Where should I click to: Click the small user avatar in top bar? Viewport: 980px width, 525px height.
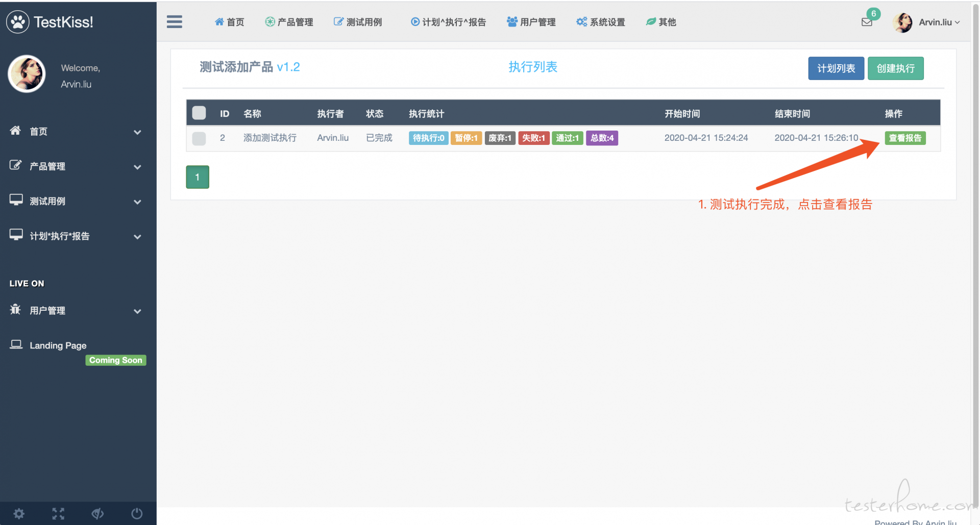pos(903,22)
